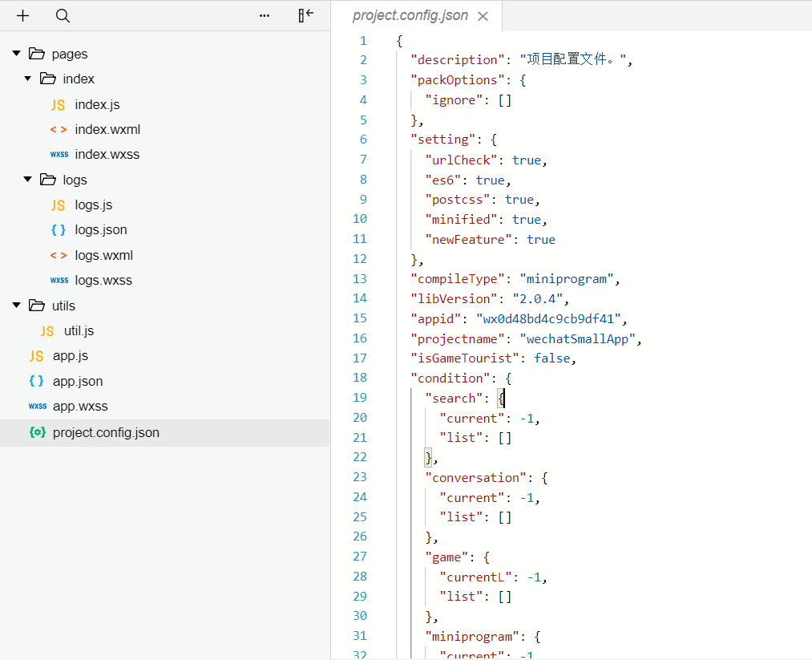
Task: Click the false value after isGameTourist
Action: click(551, 358)
